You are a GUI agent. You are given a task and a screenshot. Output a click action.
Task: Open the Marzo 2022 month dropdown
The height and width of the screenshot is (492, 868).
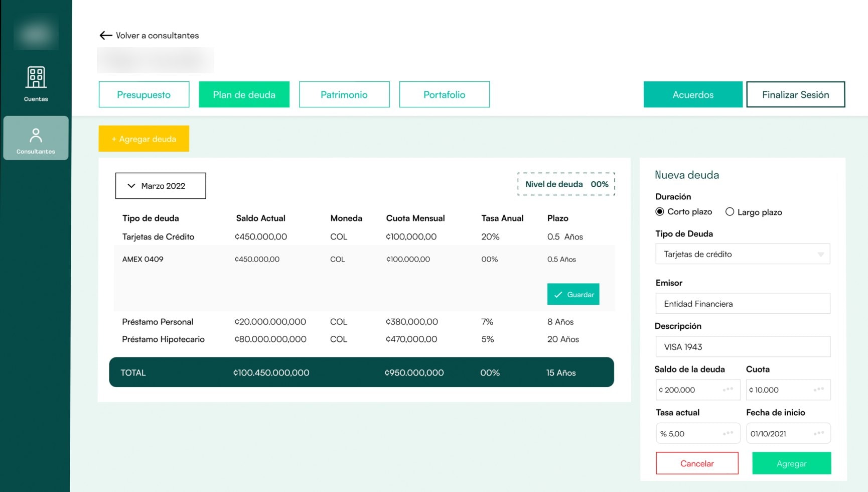coord(161,186)
